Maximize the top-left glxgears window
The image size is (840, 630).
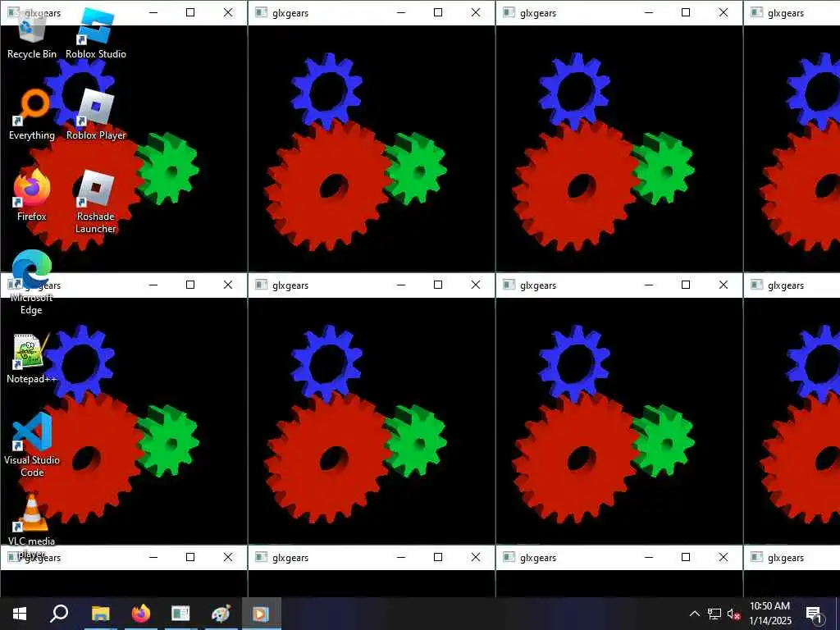pyautogui.click(x=190, y=12)
